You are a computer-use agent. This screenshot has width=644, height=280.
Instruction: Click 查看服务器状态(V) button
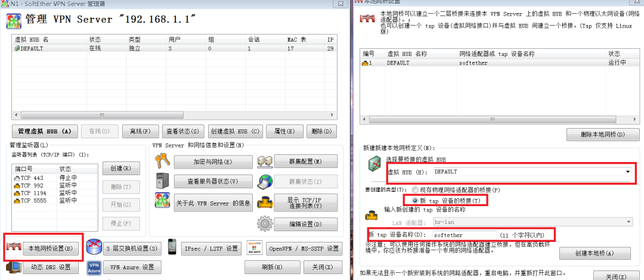[213, 181]
